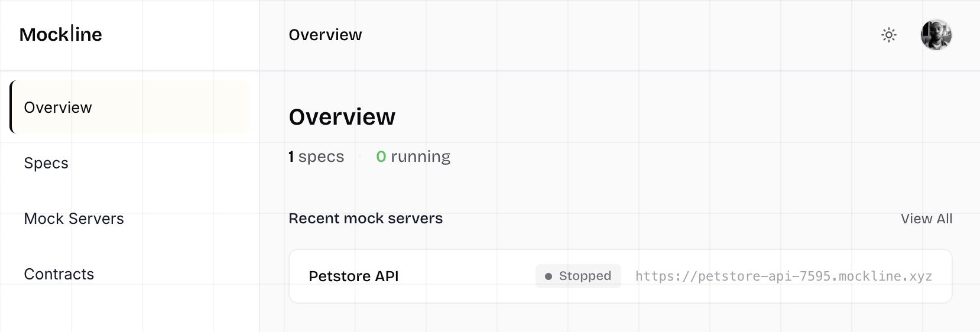Click the View All link
This screenshot has width=980, height=332.
pyautogui.click(x=926, y=219)
